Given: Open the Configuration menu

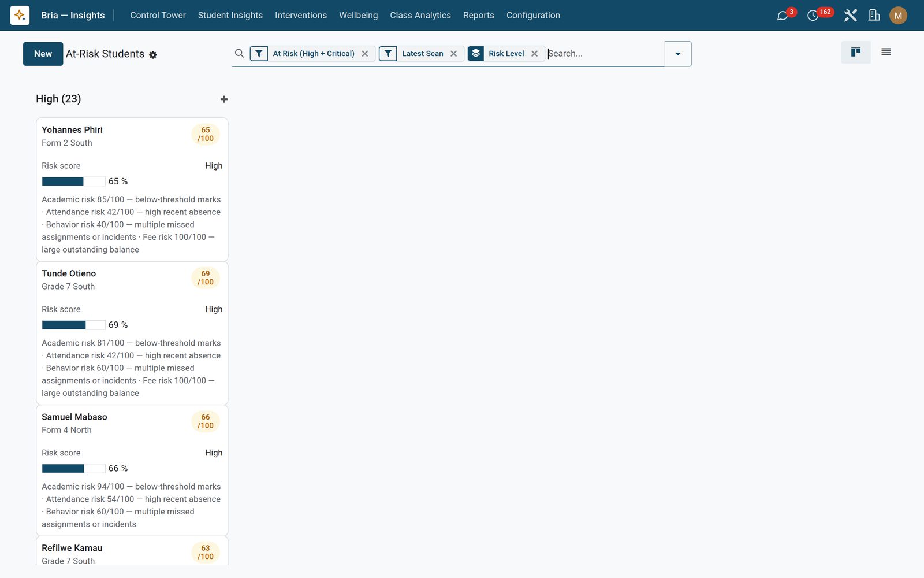Looking at the screenshot, I should pyautogui.click(x=533, y=16).
